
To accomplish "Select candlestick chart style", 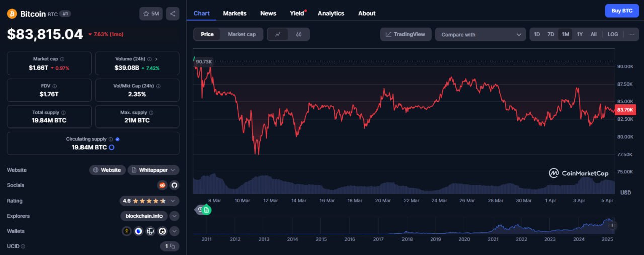I will pyautogui.click(x=299, y=34).
